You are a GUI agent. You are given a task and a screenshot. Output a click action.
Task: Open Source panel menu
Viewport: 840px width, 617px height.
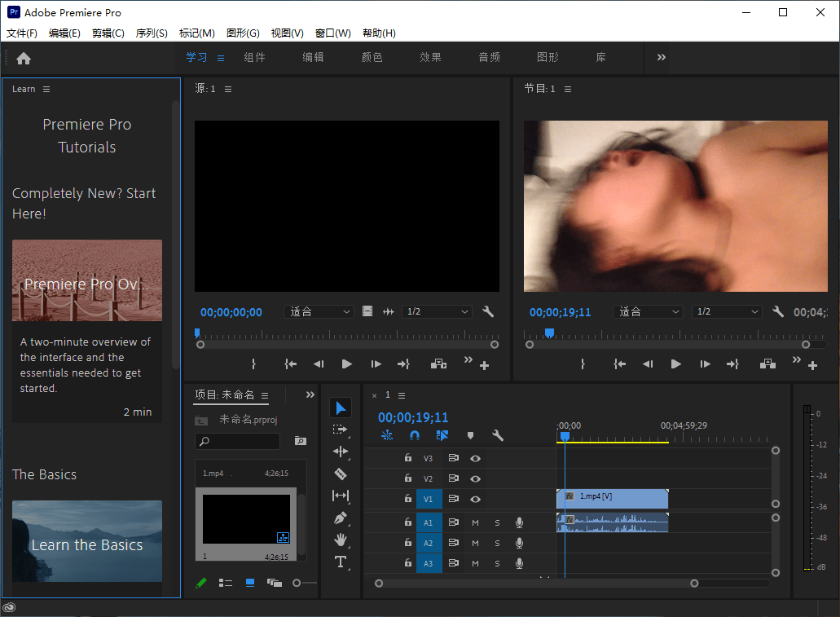228,89
